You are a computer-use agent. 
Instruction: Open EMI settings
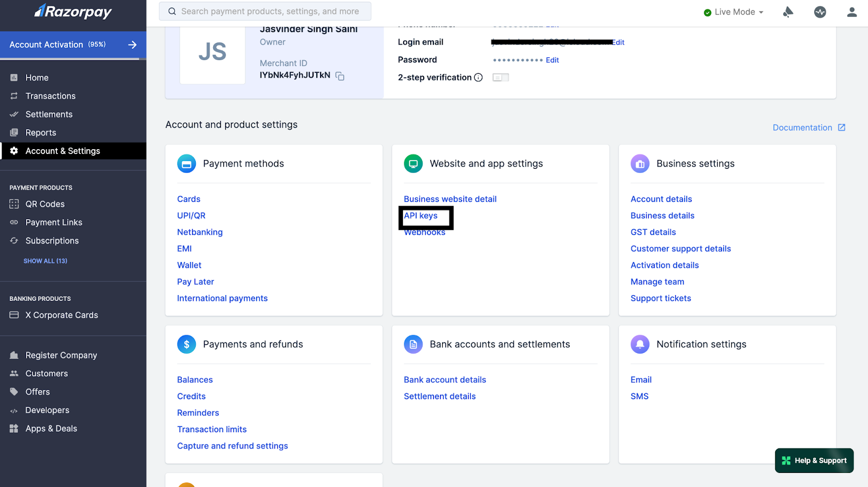(184, 249)
